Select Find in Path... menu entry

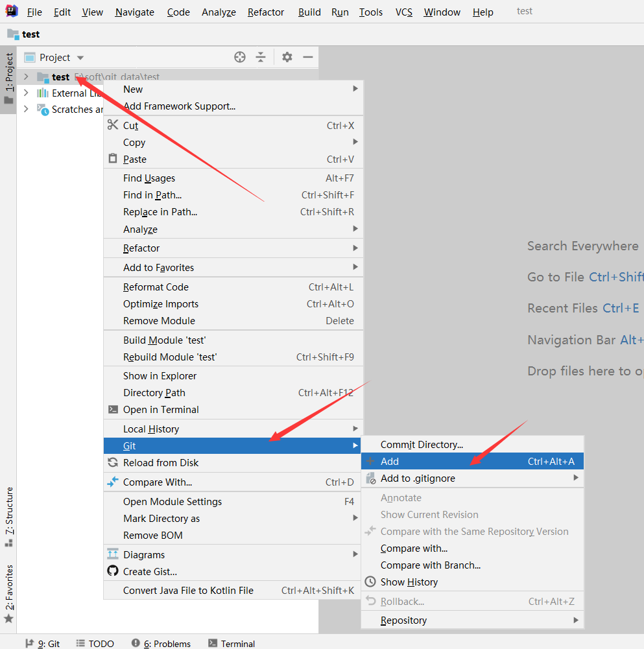coord(233,195)
